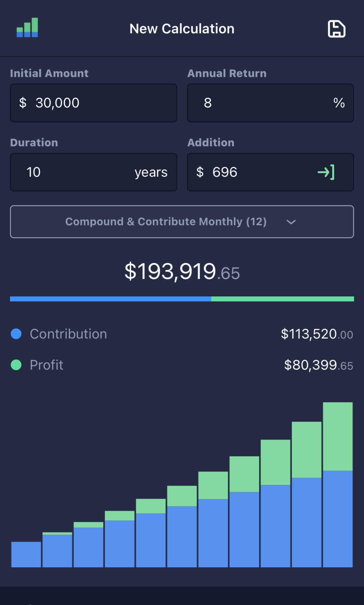Screen dimensions: 364x605
Task: Click the total result $193,919.65
Action: pyautogui.click(x=182, y=272)
